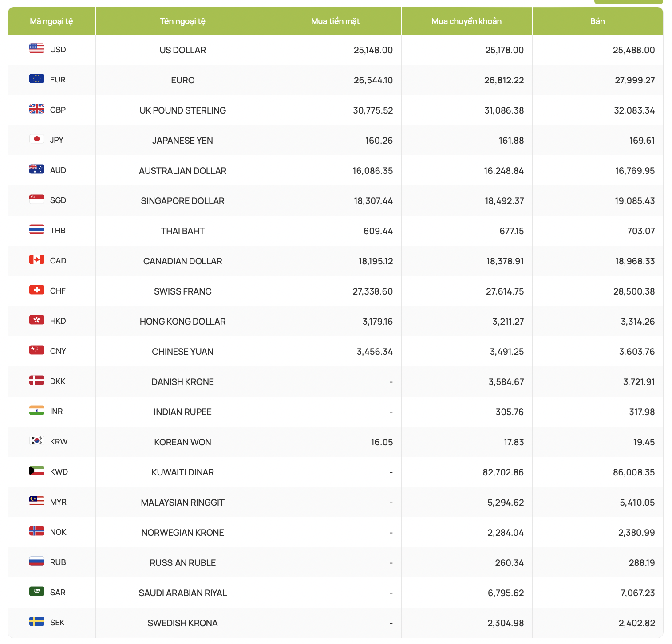Click the Australian flag beside AUD
This screenshot has width=672, height=644.
[37, 169]
